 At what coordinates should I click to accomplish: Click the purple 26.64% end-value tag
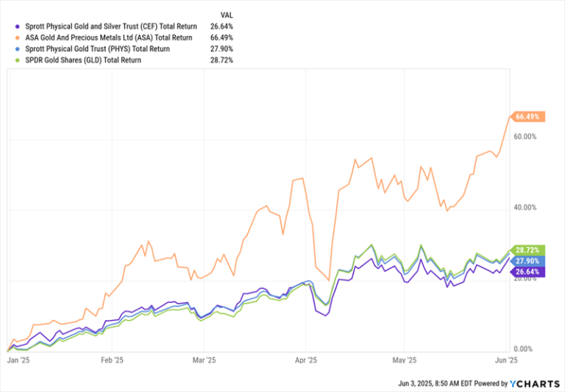click(x=529, y=272)
